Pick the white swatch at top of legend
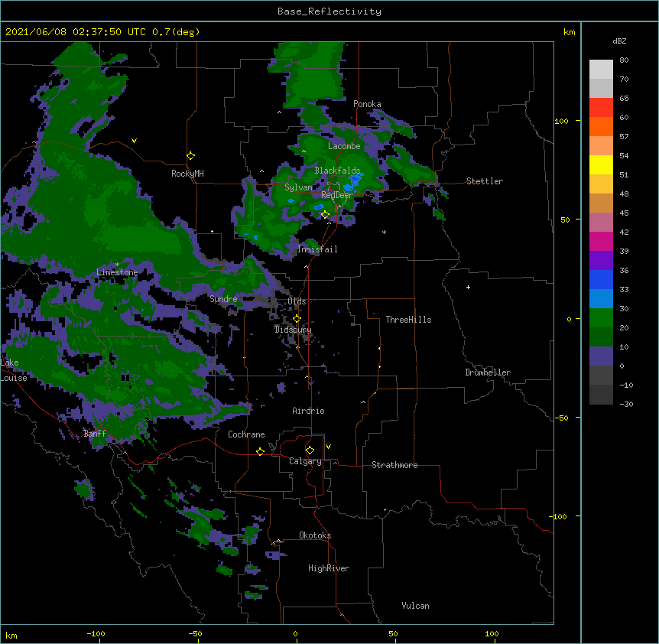The image size is (659, 644). (x=601, y=70)
